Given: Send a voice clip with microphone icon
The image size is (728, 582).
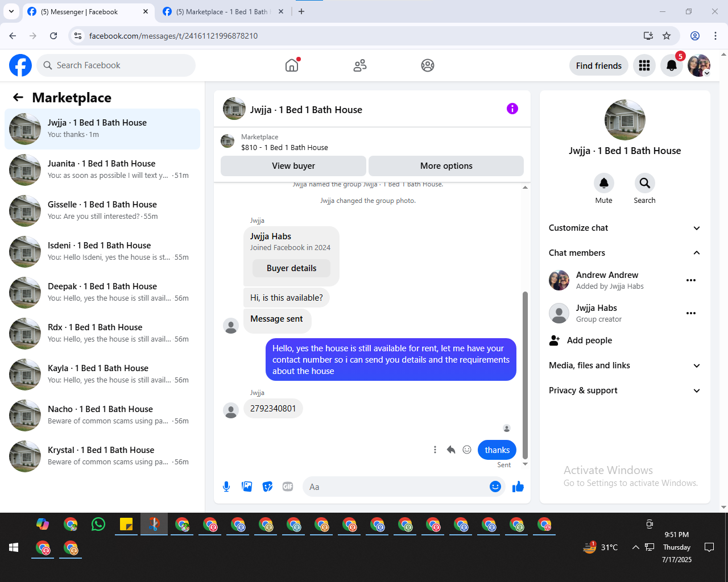Looking at the screenshot, I should click(x=226, y=487).
